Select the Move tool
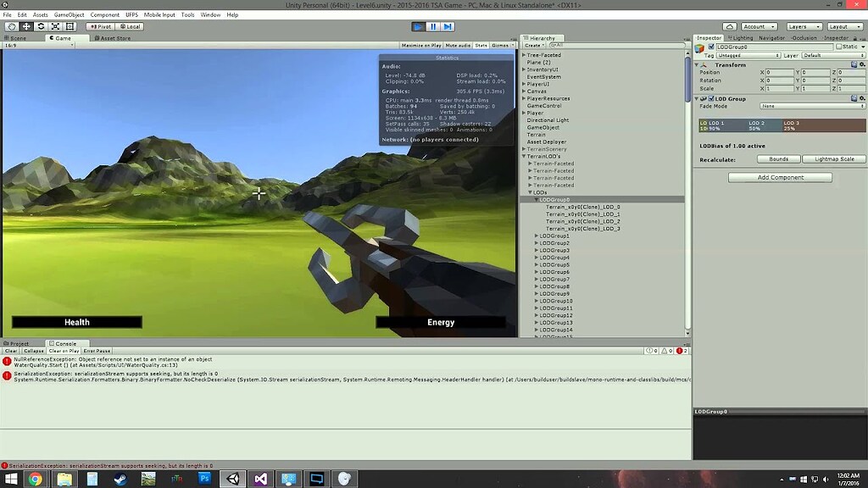 click(26, 26)
